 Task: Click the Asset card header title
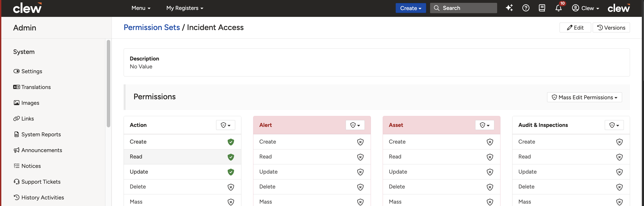coord(396,125)
